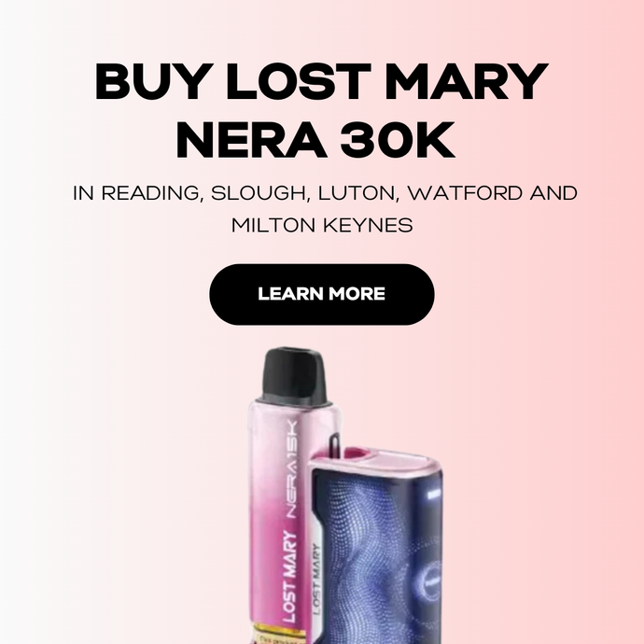644x644 pixels.
Task: Click the word READING in the subtitle
Action: [x=152, y=193]
